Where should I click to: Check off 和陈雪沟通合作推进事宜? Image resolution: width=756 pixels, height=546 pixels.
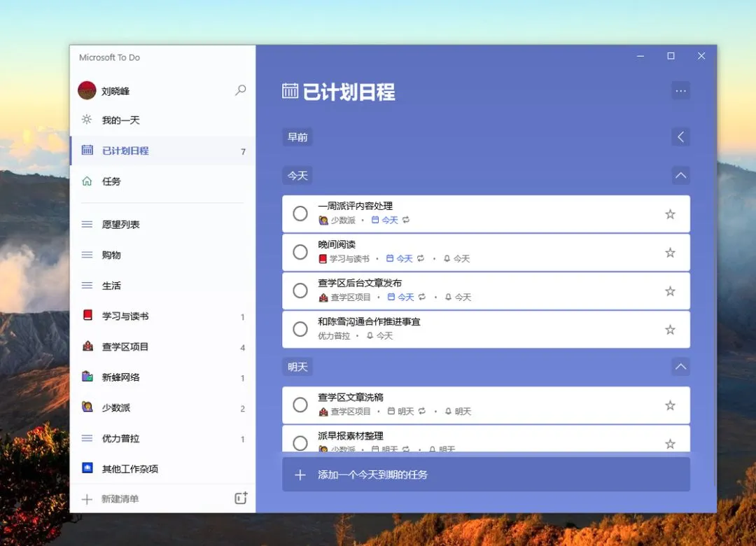(300, 330)
